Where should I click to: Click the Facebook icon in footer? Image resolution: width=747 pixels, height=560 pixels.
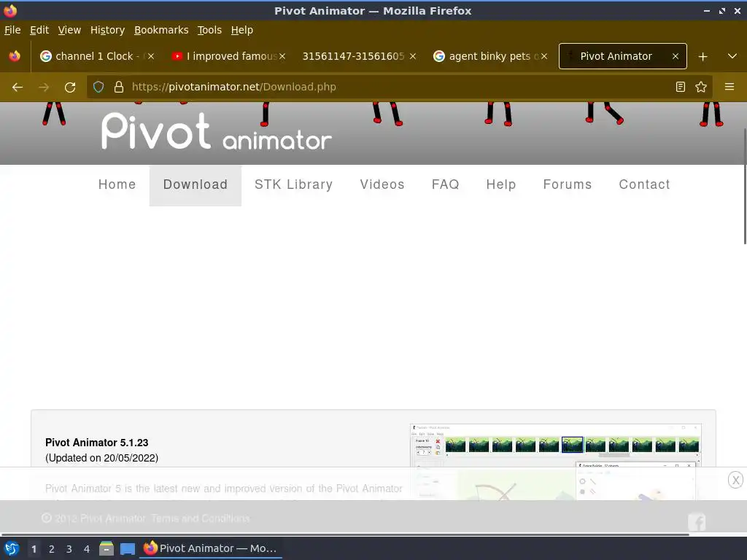point(697,522)
